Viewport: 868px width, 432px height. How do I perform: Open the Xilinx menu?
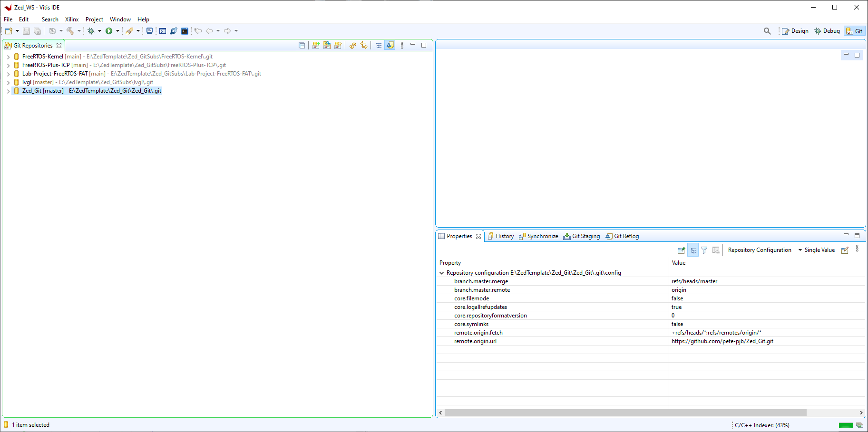pos(72,19)
